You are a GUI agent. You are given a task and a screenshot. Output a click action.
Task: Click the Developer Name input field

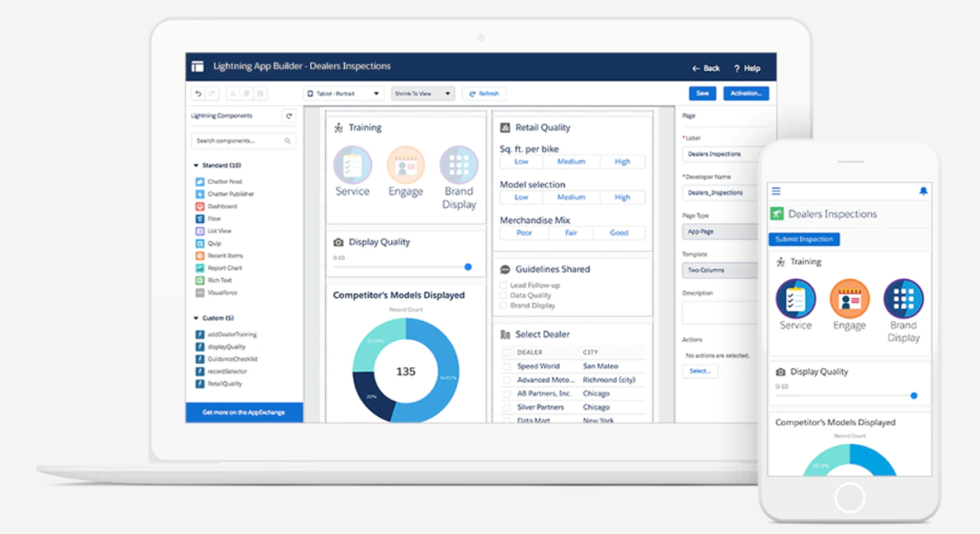[720, 193]
